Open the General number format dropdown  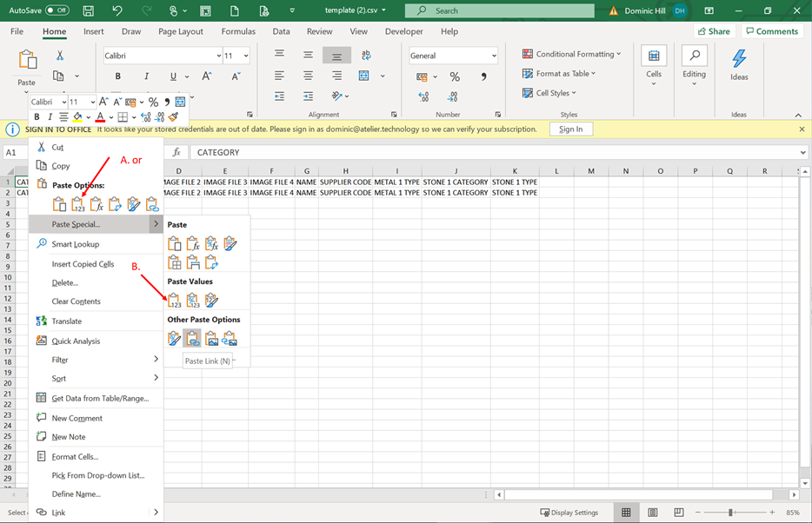[494, 56]
